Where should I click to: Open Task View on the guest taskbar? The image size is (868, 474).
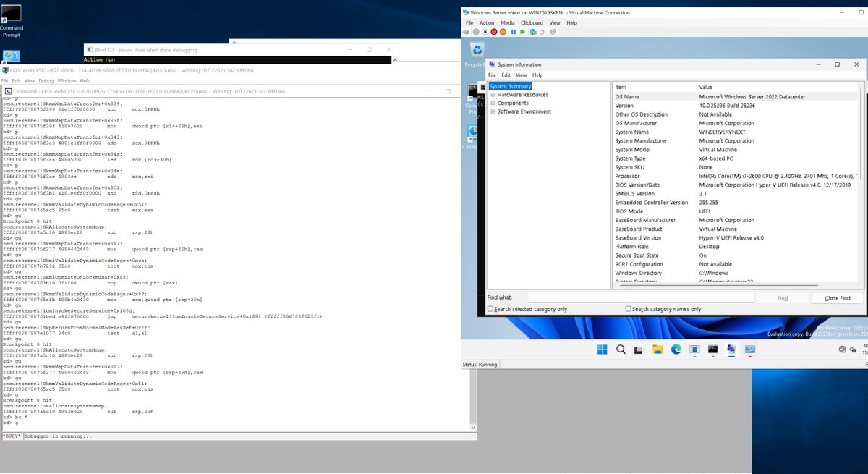[639, 350]
